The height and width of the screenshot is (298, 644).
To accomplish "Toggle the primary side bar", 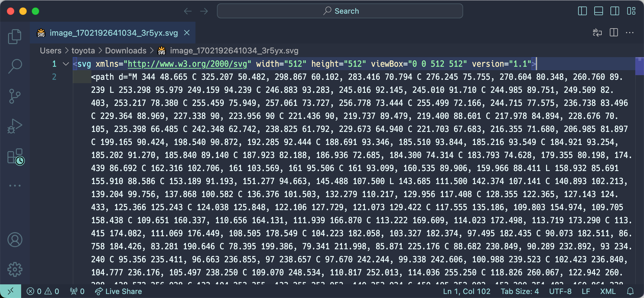I will pos(582,11).
